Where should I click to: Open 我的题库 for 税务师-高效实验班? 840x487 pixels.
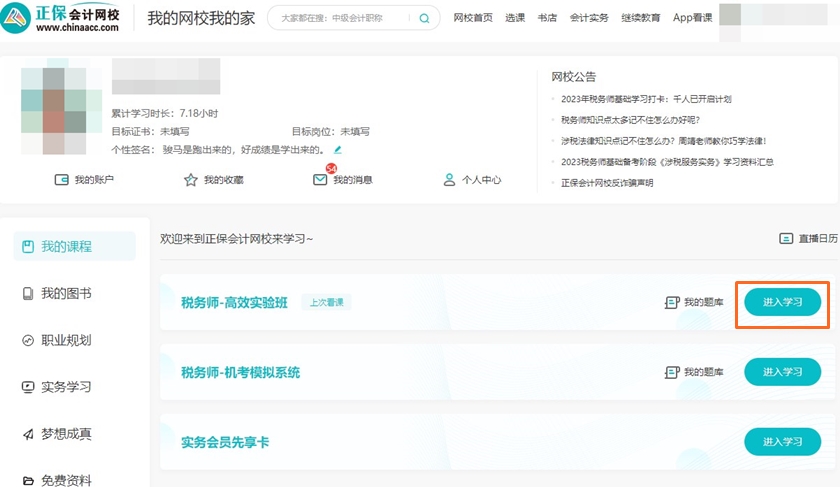(703, 302)
